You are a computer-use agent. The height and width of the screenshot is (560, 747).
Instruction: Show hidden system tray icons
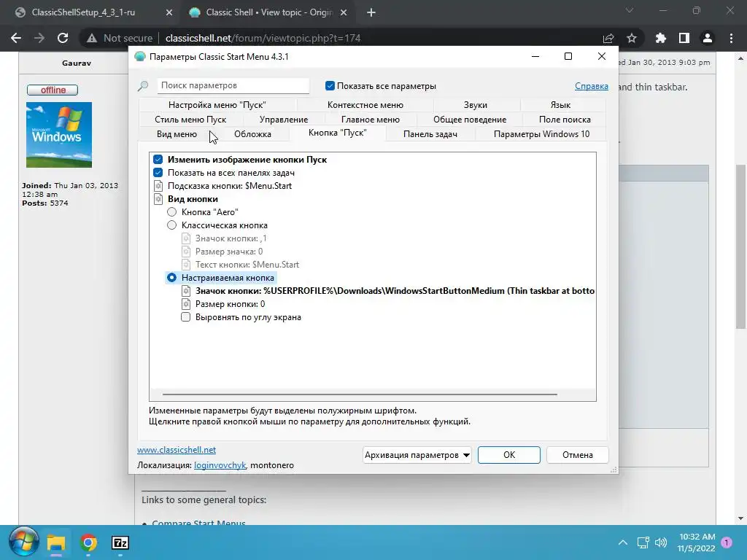[x=622, y=542]
